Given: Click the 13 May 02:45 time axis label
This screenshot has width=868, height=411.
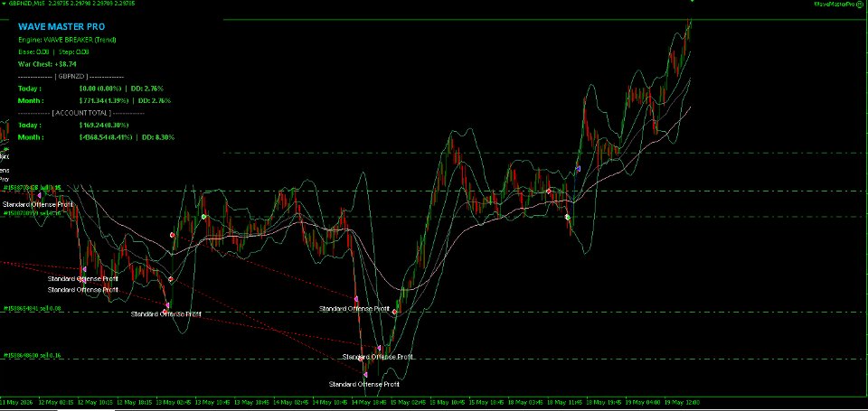Looking at the screenshot, I should [x=175, y=402].
